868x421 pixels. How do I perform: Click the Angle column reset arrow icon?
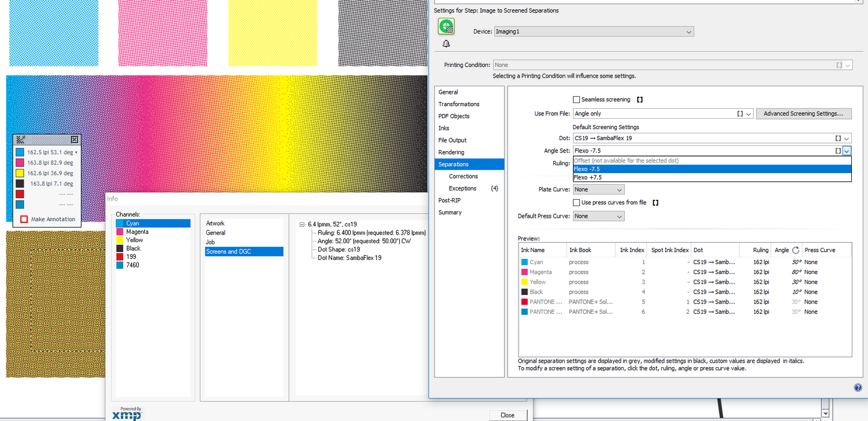click(796, 250)
